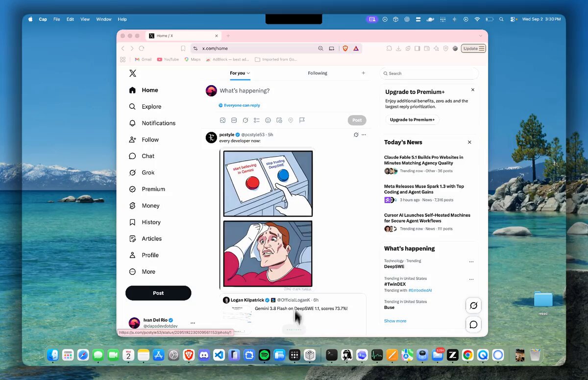Change Everyone can reply setting
Screen dimensions: 588x380
click(x=240, y=105)
